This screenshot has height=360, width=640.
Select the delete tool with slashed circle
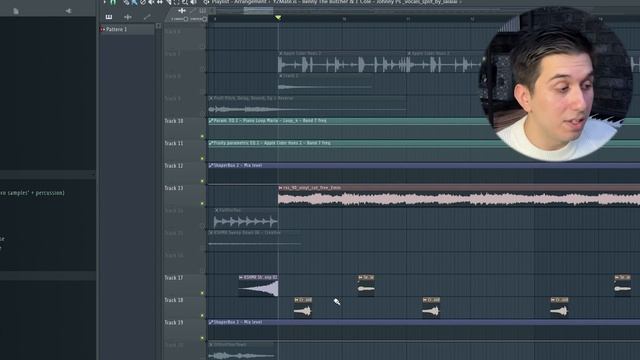coord(143,2)
